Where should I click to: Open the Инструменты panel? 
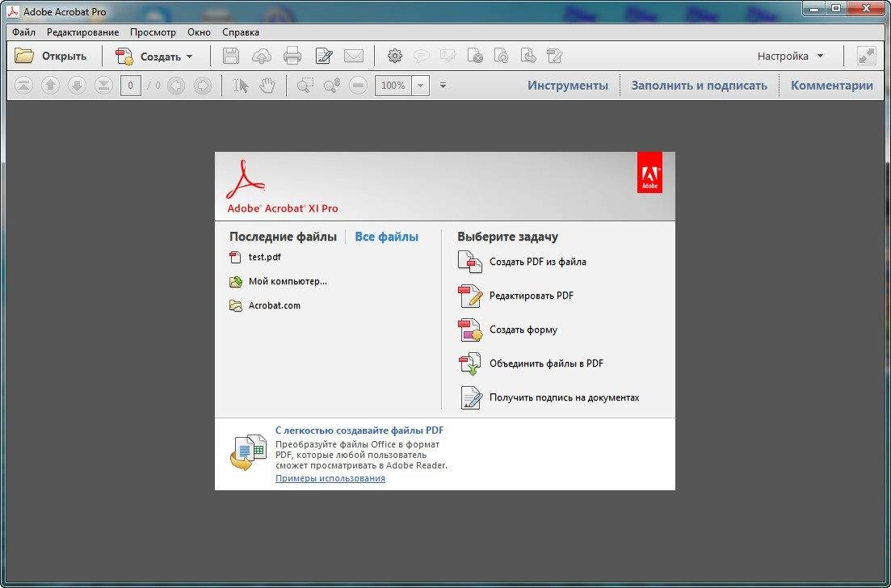568,86
